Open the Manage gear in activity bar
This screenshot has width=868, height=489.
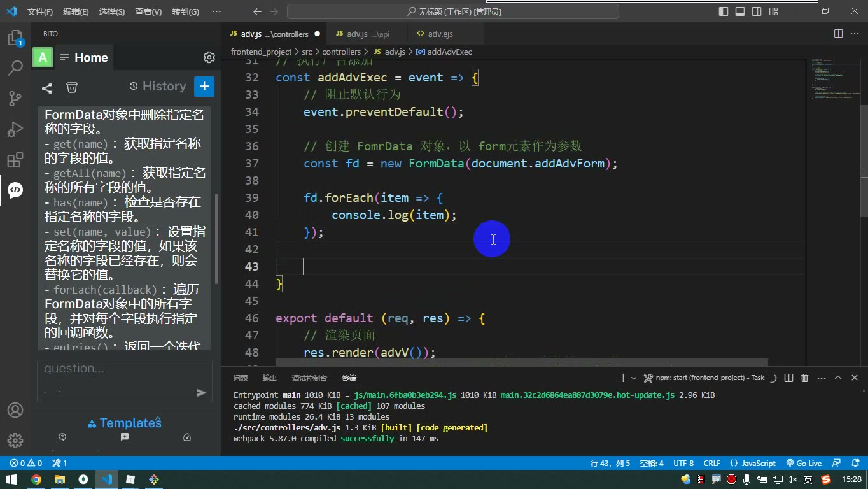click(15, 440)
